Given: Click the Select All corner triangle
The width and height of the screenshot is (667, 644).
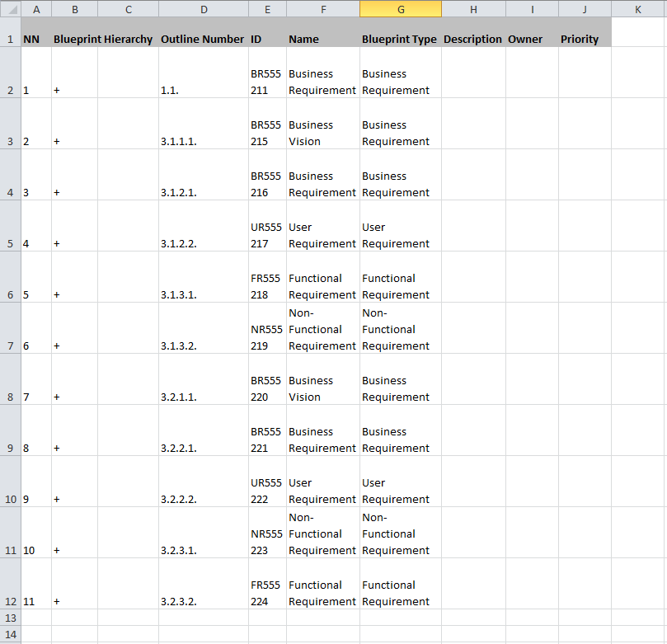Looking at the screenshot, I should 12,10.
